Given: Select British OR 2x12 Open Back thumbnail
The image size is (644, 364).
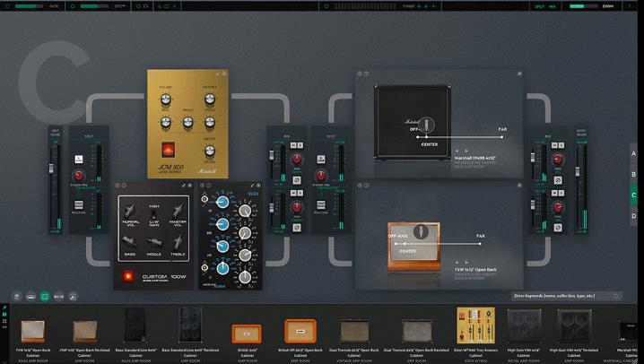Looking at the screenshot, I should coord(300,331).
